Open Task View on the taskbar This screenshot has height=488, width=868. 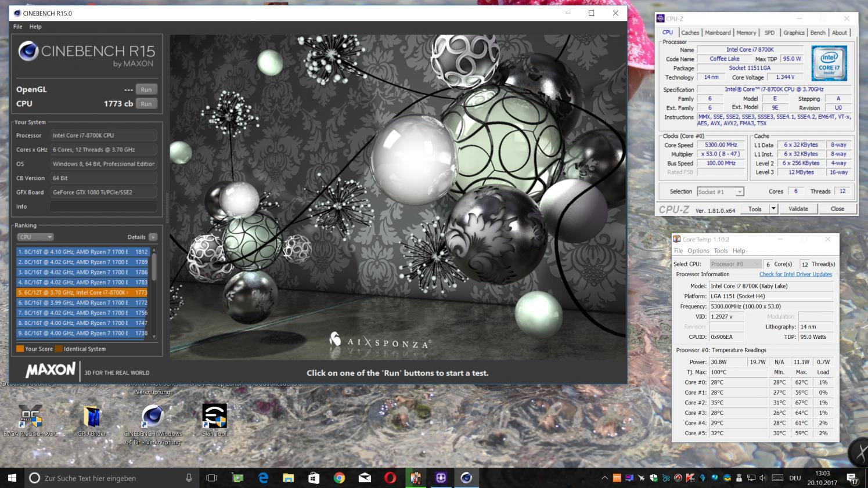pos(211,478)
